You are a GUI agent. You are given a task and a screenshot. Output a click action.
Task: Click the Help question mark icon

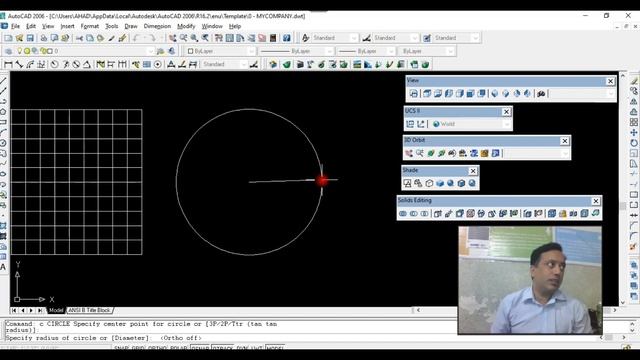coord(287,38)
